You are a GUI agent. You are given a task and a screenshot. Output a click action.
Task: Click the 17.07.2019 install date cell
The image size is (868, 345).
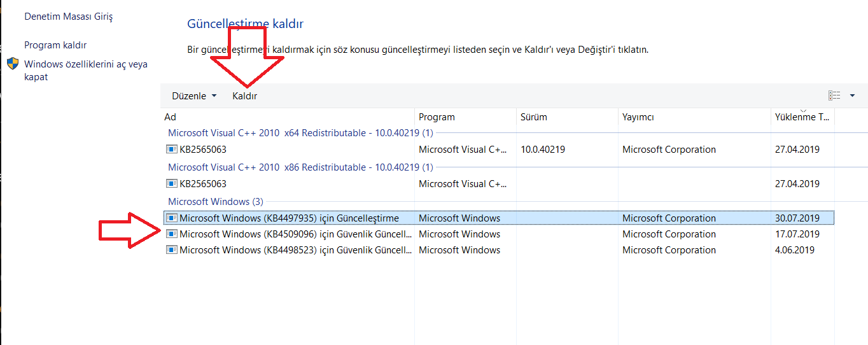797,234
